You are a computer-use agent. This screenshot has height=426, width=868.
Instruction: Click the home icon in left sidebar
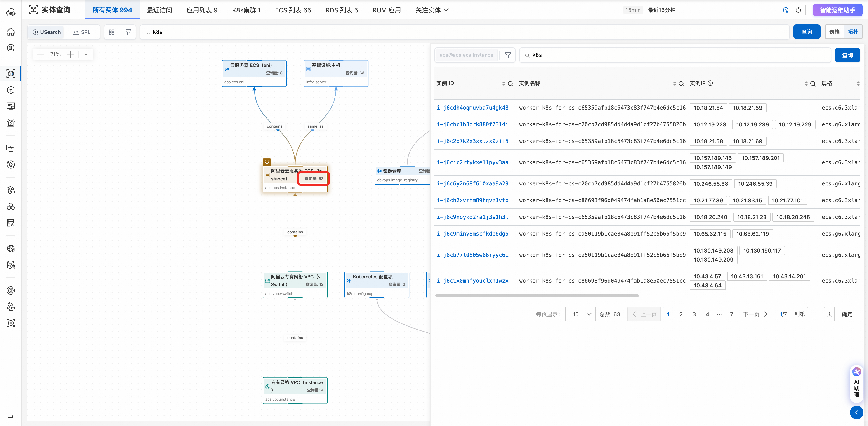pos(11,32)
